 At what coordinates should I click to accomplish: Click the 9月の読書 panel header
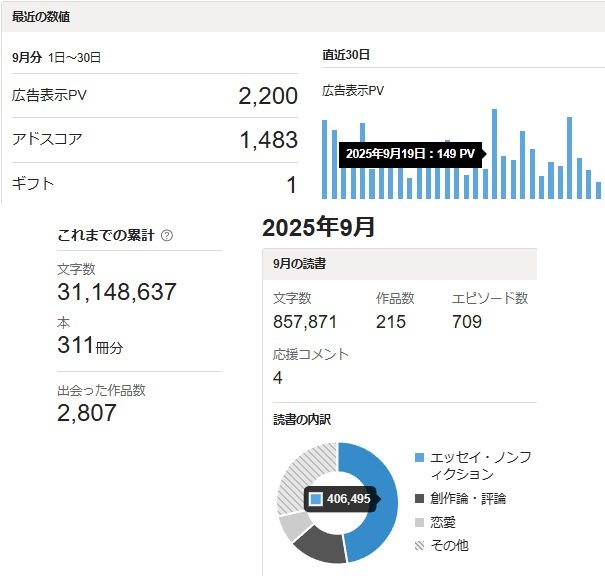click(298, 264)
